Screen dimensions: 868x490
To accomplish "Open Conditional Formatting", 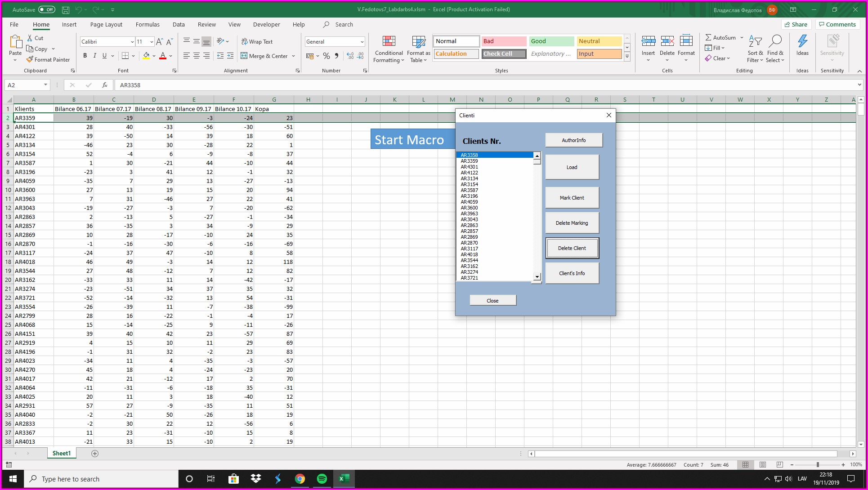I will pyautogui.click(x=389, y=49).
